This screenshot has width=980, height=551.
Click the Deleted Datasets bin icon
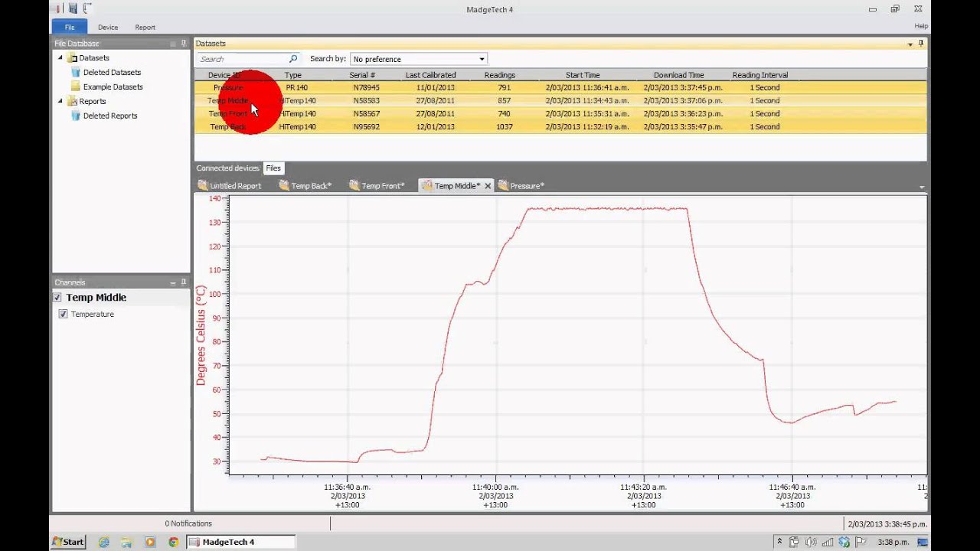[x=76, y=72]
